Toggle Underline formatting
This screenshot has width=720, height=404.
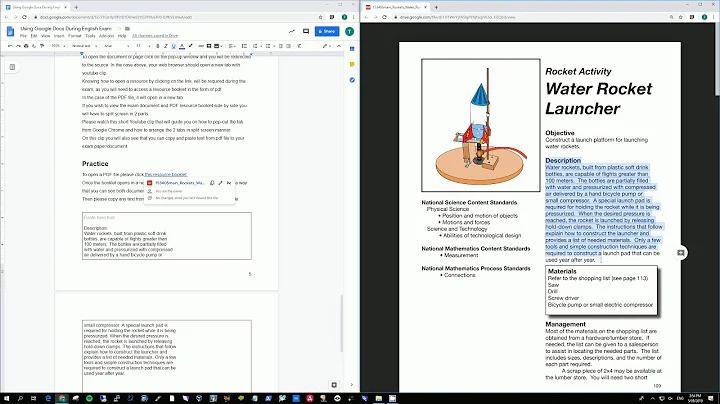tap(174, 46)
